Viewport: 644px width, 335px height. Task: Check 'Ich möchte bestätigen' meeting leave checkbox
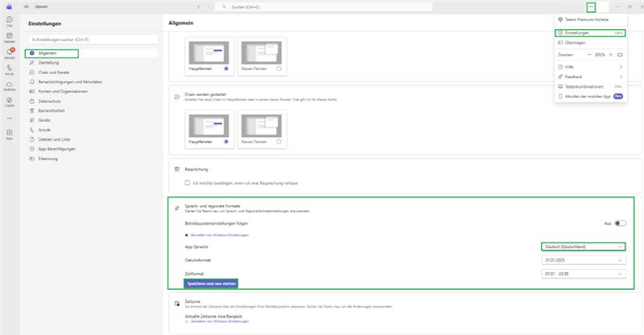tap(188, 183)
